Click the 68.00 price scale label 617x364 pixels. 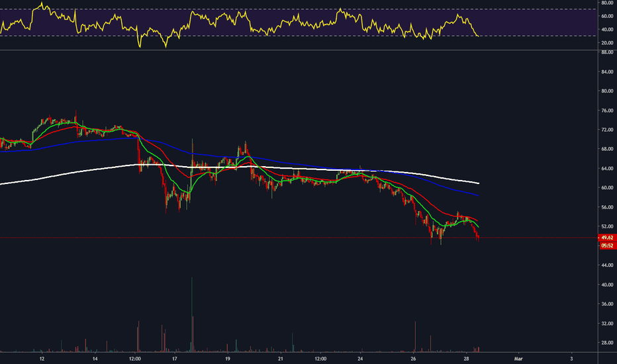tap(607, 149)
